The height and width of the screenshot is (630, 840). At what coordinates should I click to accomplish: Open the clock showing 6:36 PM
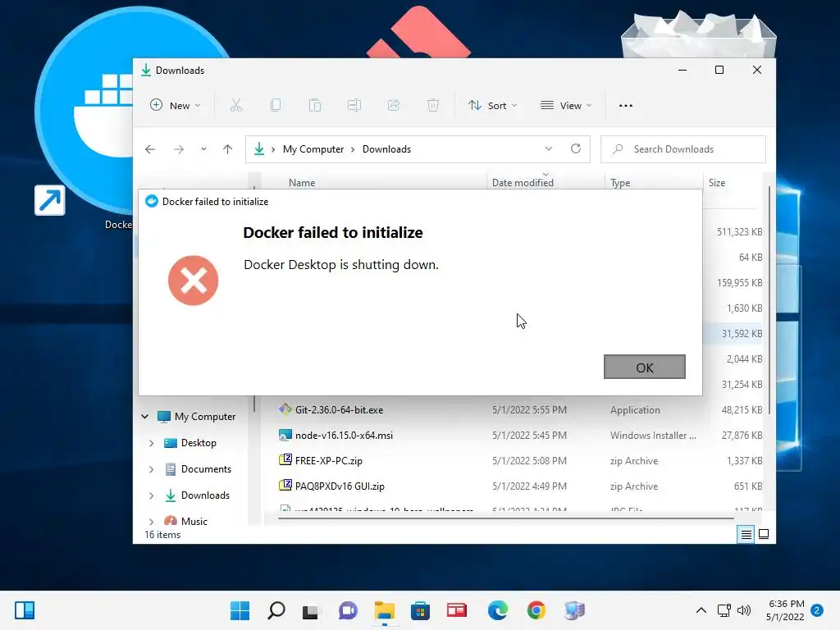tap(785, 610)
